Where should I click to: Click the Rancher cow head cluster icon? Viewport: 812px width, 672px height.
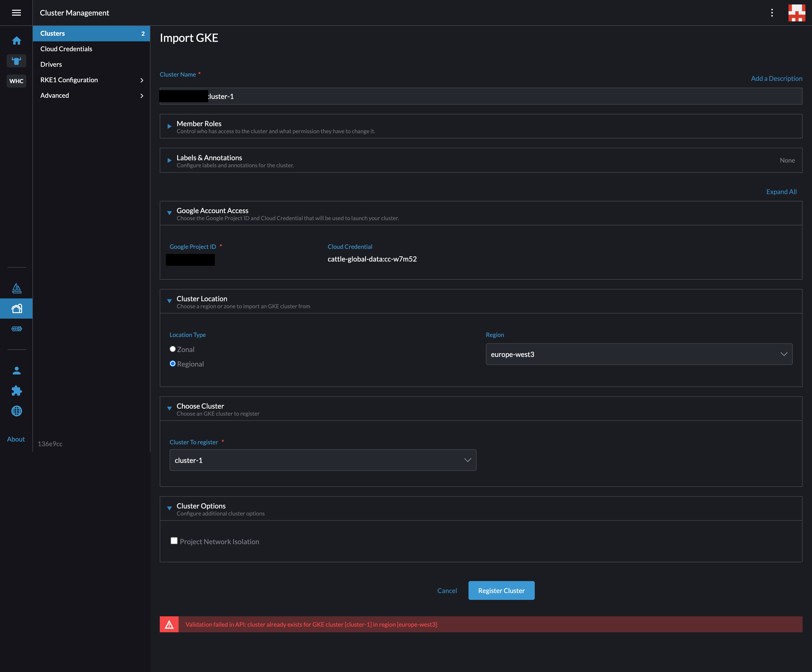(16, 61)
